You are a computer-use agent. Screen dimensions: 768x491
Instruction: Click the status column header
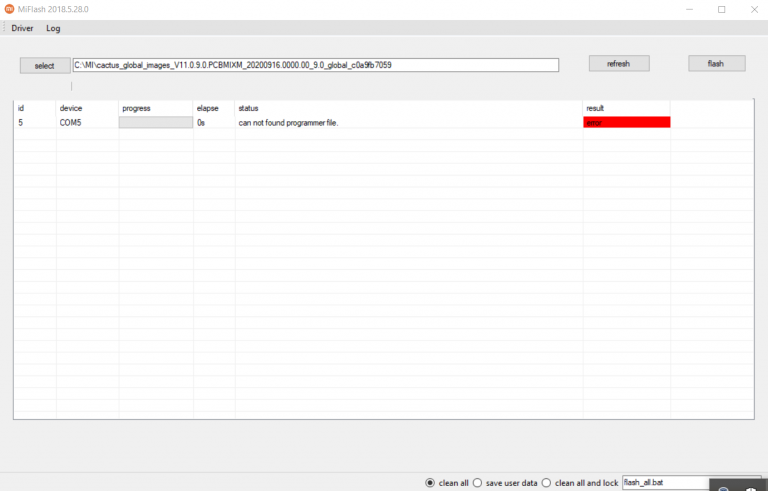click(408, 108)
